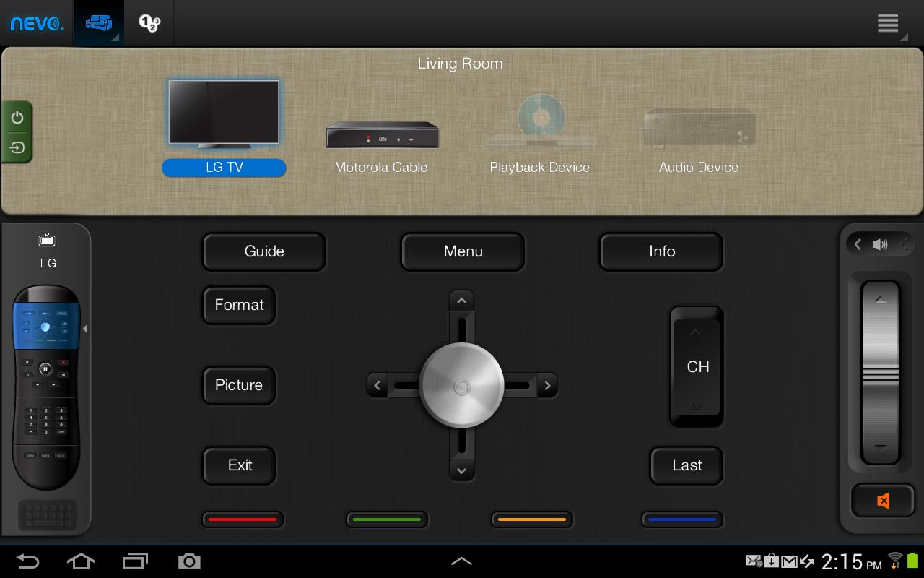The height and width of the screenshot is (578, 924).
Task: Tap the speaker icon atop volume panel
Action: coord(880,244)
